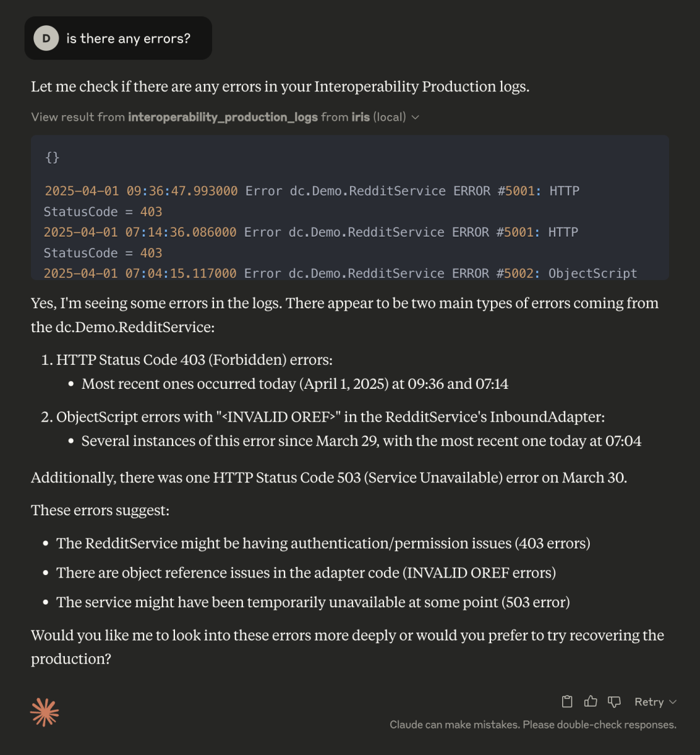
Task: Click the orange Claude starburst logo
Action: 45,712
